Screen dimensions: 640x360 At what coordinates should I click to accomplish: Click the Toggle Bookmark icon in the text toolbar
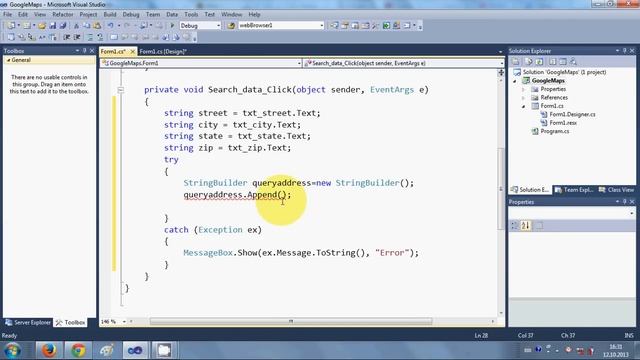click(114, 38)
